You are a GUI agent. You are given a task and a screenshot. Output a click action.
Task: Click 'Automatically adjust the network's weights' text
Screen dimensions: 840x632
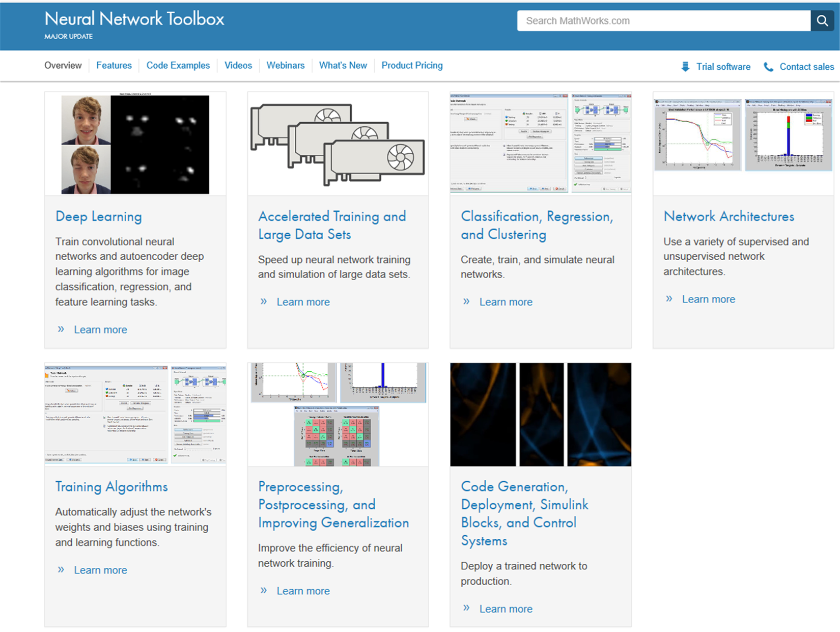[133, 527]
